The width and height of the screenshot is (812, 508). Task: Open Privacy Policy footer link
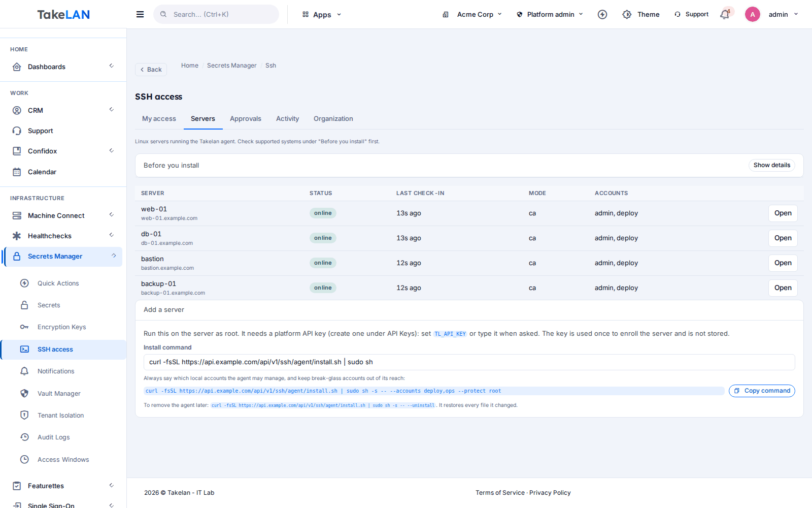pyautogui.click(x=550, y=493)
